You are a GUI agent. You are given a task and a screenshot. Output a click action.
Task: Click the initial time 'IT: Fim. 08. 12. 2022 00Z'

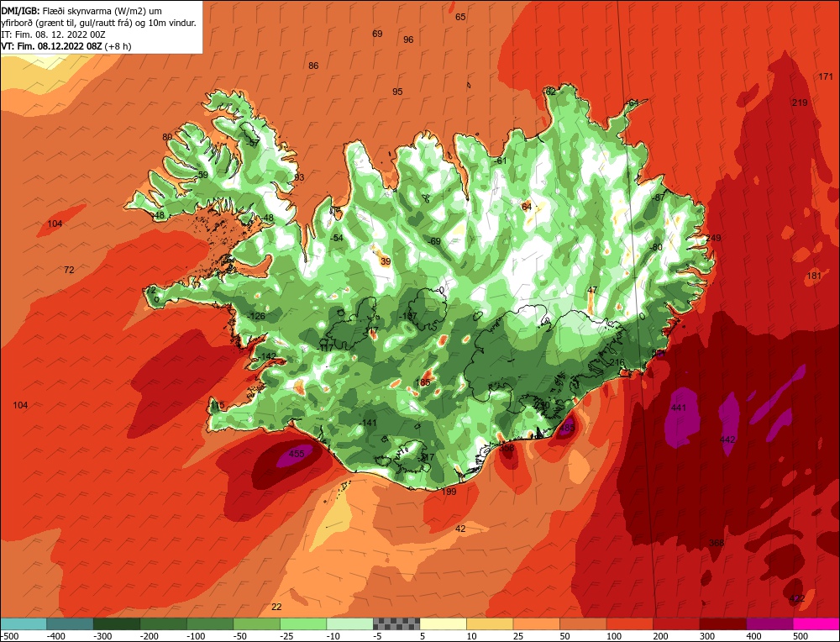click(x=53, y=34)
